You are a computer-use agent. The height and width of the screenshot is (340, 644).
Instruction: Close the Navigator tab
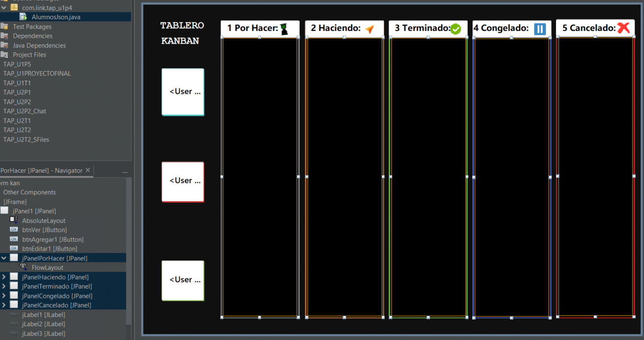(88, 170)
